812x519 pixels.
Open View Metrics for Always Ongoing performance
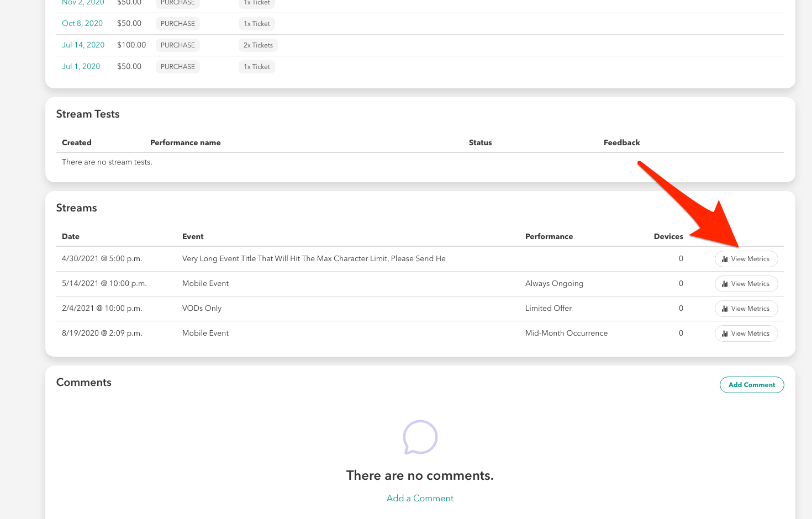746,284
